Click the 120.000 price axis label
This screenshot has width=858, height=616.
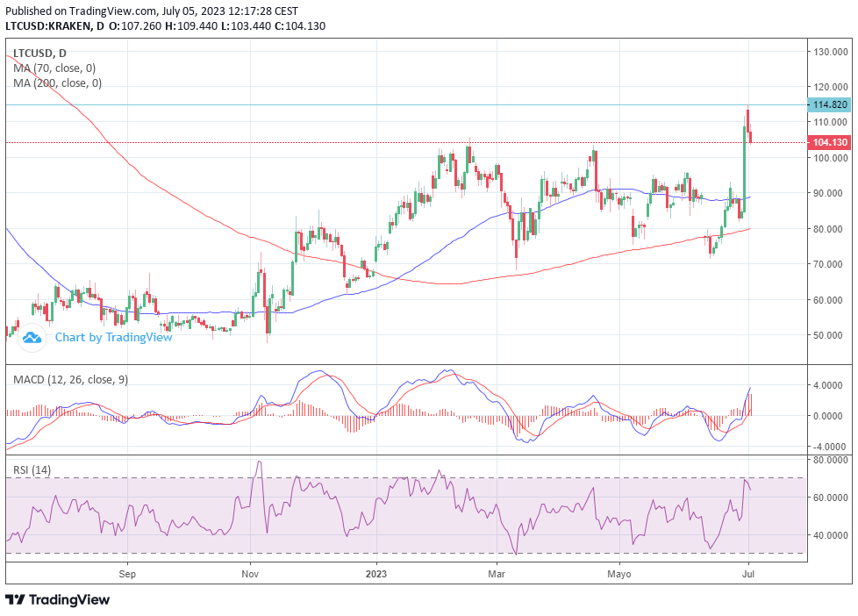(x=831, y=87)
